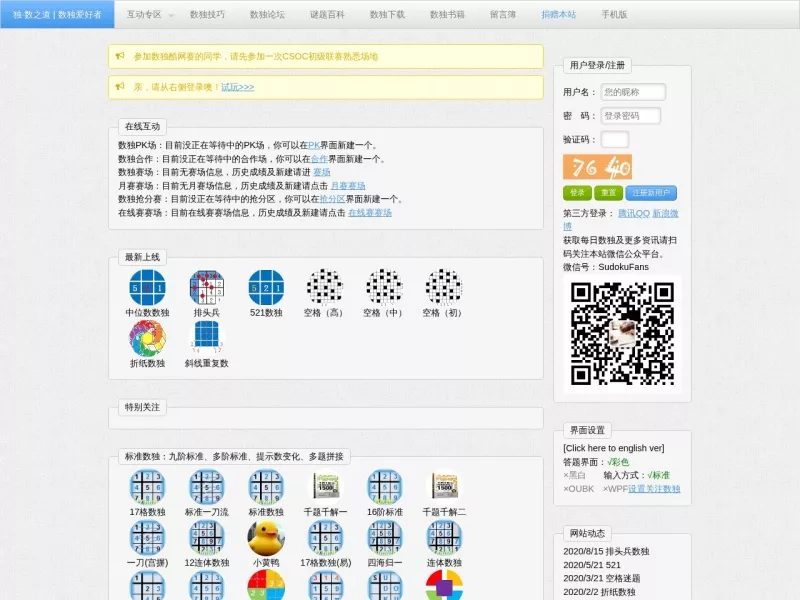Open the 斜线重复数 puzzle icon
Image resolution: width=800 pixels, height=600 pixels.
[207, 338]
